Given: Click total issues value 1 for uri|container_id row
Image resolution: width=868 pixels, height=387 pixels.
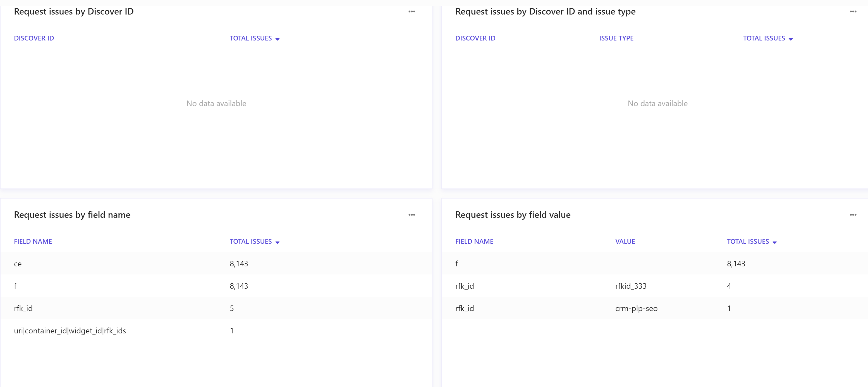Looking at the screenshot, I should coord(232,330).
